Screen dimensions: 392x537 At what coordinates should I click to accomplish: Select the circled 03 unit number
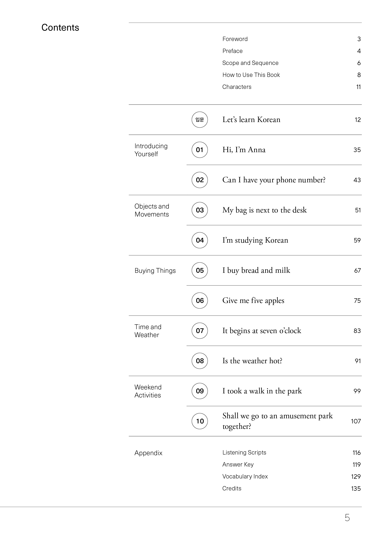click(200, 210)
